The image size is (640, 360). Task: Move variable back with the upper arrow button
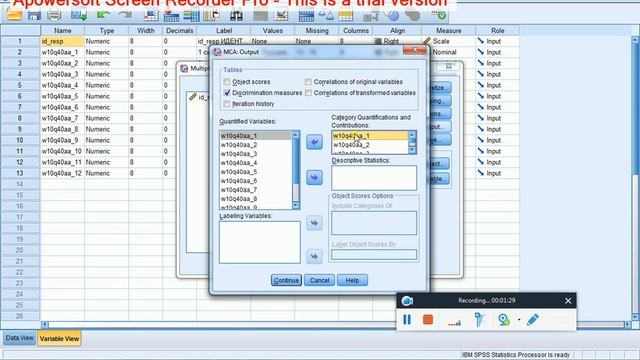click(x=314, y=142)
